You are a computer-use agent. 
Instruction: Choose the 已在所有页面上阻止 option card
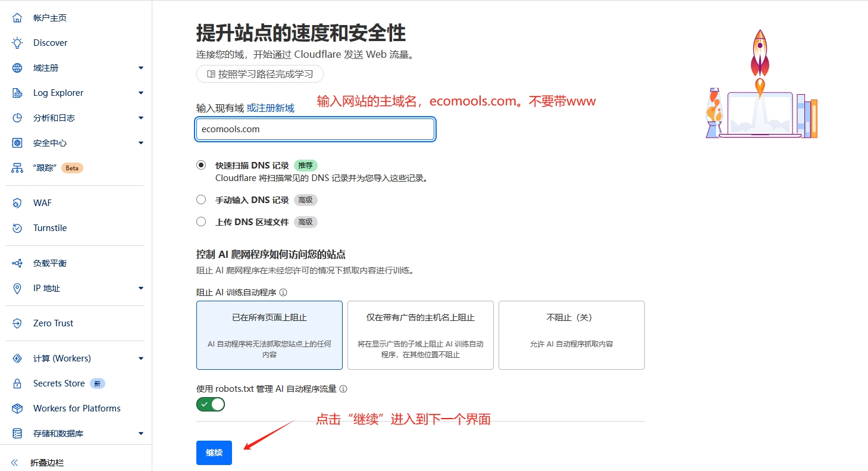coord(270,335)
